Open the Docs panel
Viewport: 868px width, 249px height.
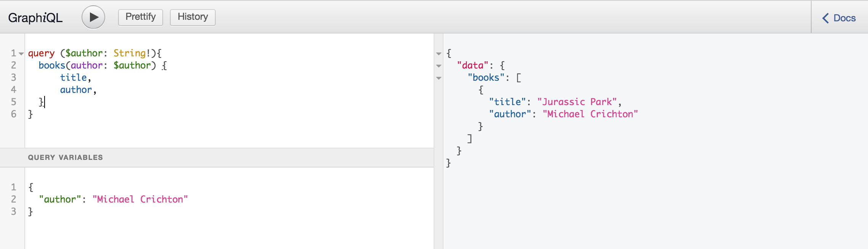(844, 18)
